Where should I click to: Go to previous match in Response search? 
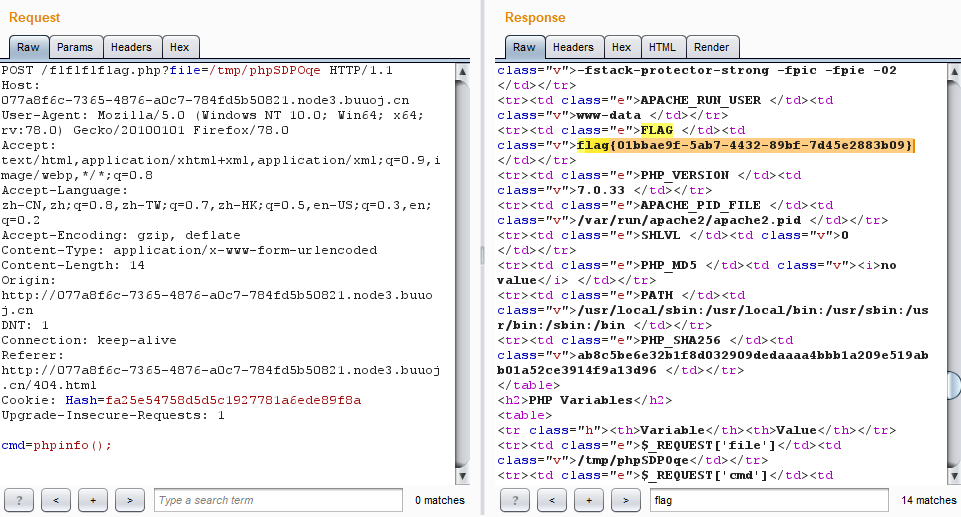(x=552, y=500)
